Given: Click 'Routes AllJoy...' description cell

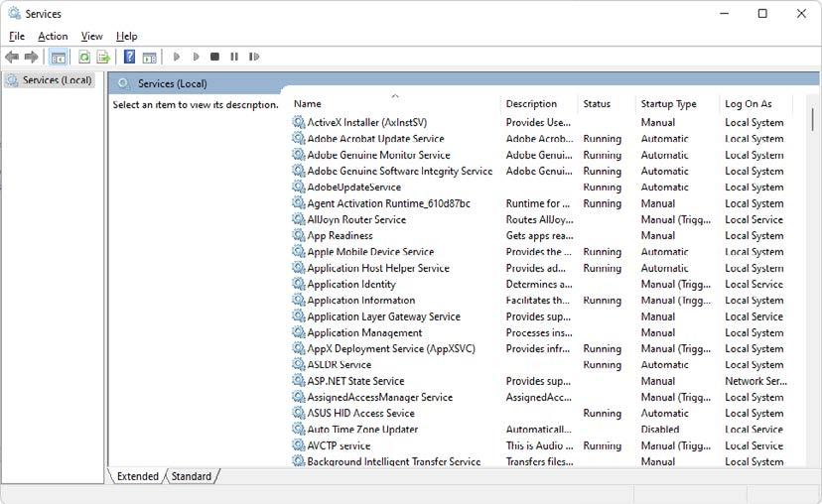Looking at the screenshot, I should pyautogui.click(x=539, y=219).
